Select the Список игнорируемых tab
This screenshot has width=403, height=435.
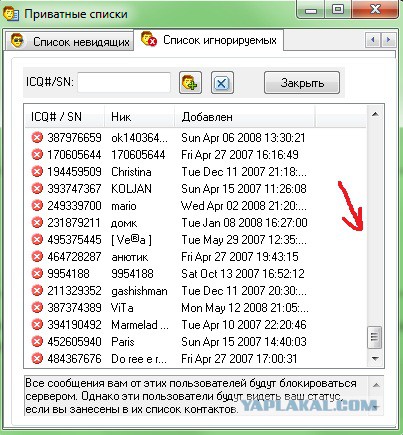209,40
